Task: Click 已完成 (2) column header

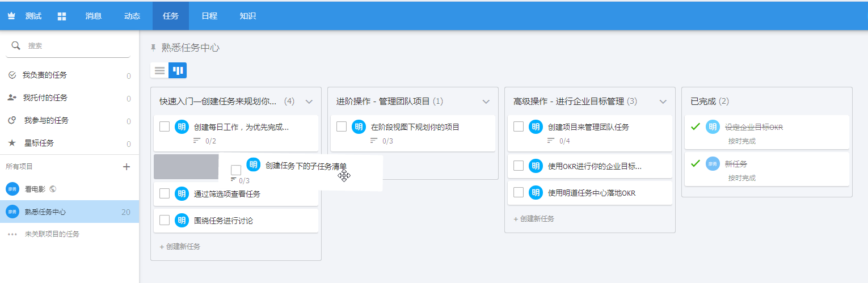Action: pos(710,102)
